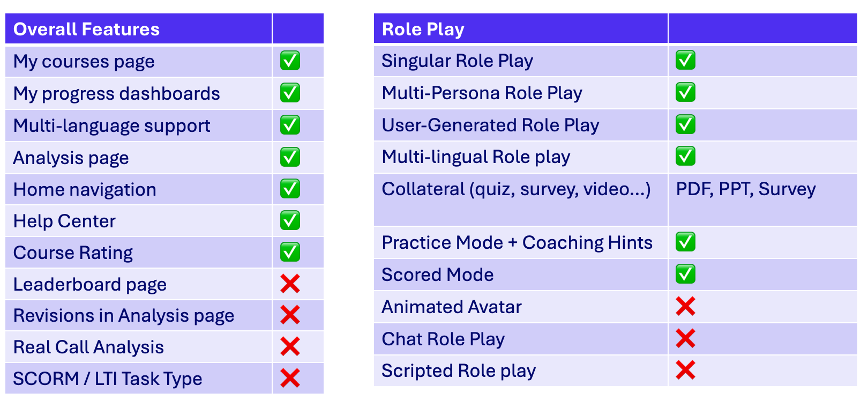Click the Help Center label
The height and width of the screenshot is (400, 868).
coord(64,221)
